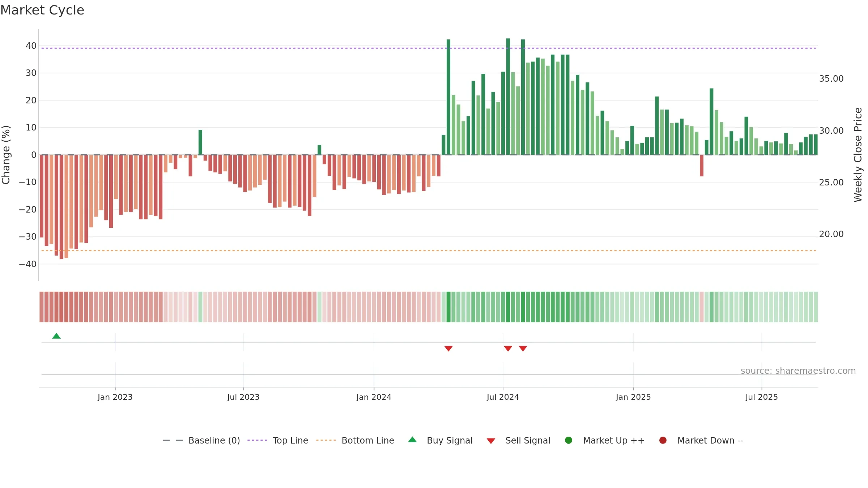
Task: Click the Change (%) y-axis title
Action: [x=6, y=155]
